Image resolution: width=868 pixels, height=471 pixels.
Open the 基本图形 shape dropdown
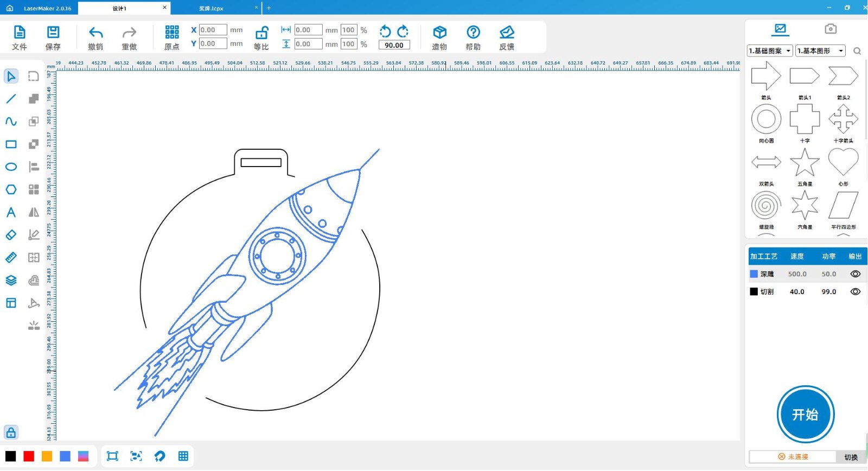click(x=820, y=50)
